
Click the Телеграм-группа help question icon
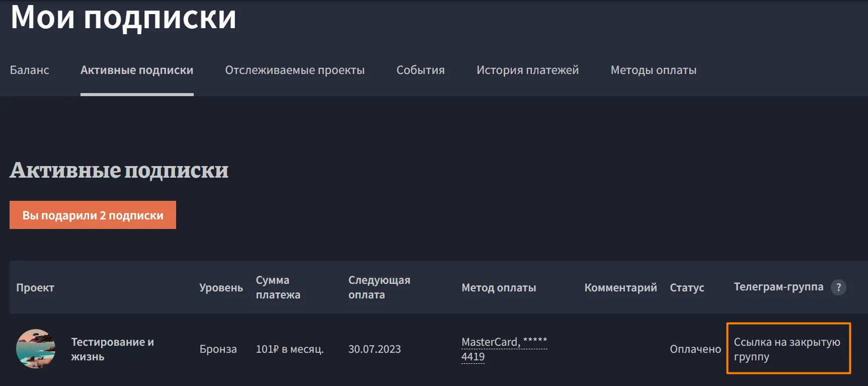(x=838, y=287)
